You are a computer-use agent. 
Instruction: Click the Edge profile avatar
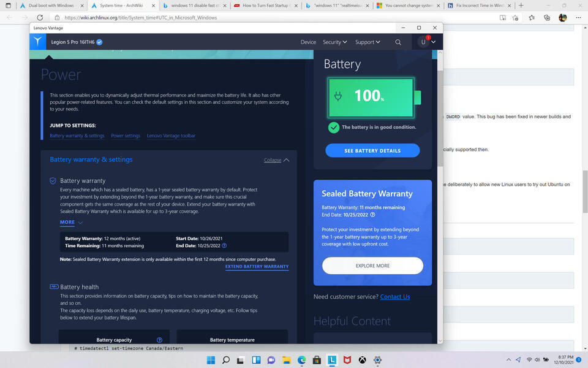coord(562,18)
